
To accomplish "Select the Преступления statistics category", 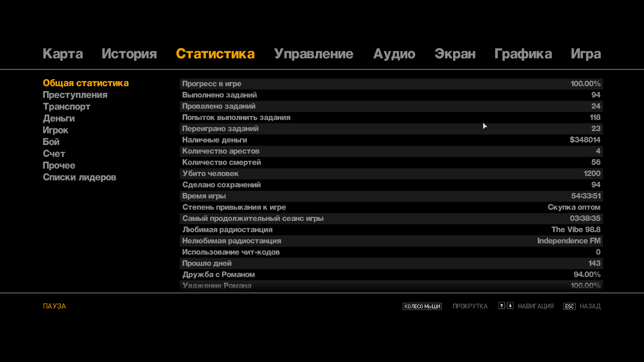I will point(75,95).
